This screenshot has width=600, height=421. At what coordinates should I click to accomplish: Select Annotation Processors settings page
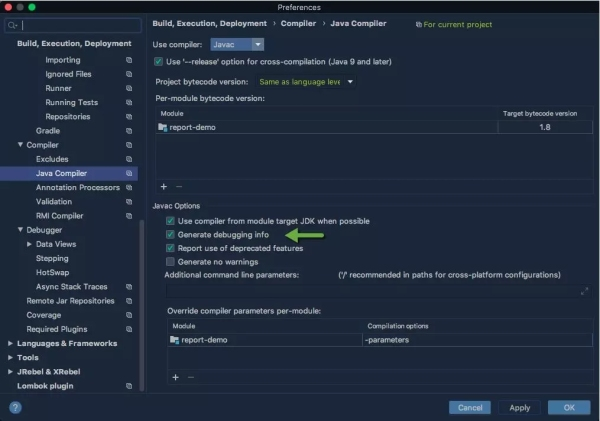(78, 188)
